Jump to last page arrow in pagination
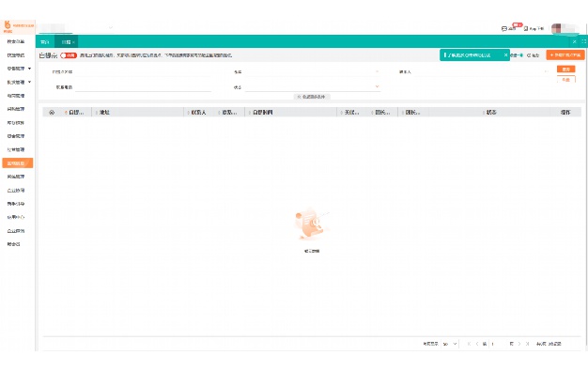588x371 pixels. click(527, 344)
